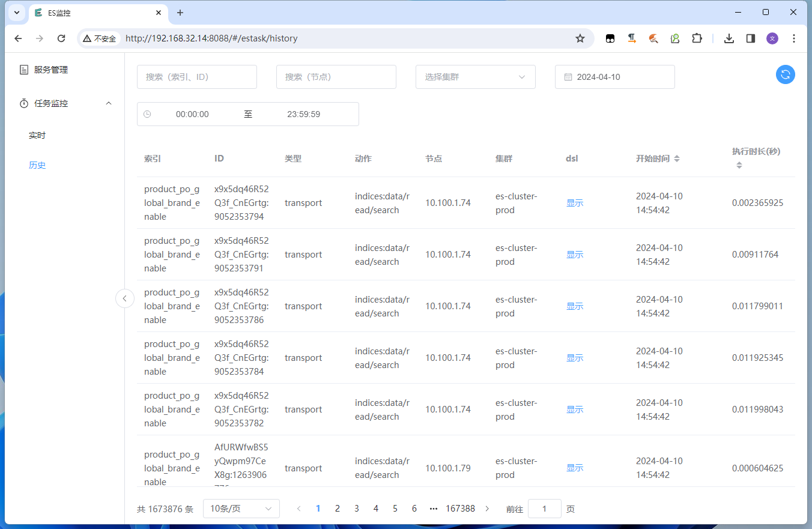Focus the 搜索（节点）search field

coord(336,77)
